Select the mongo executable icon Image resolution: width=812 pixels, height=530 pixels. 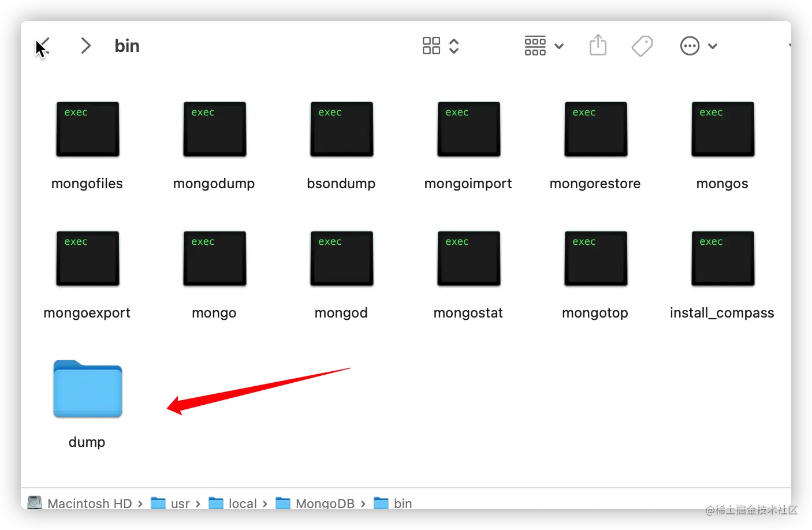click(215, 259)
